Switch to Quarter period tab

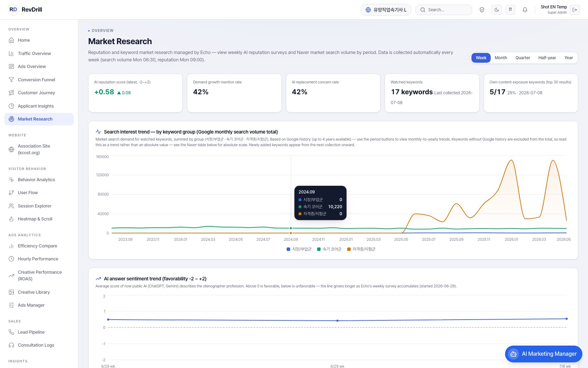[x=523, y=58]
